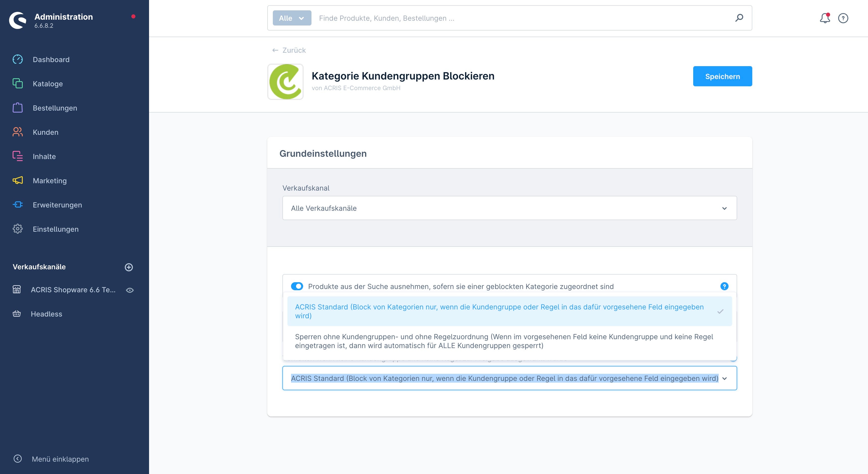Go to Bestellungen menu item
The width and height of the screenshot is (868, 474).
(55, 108)
